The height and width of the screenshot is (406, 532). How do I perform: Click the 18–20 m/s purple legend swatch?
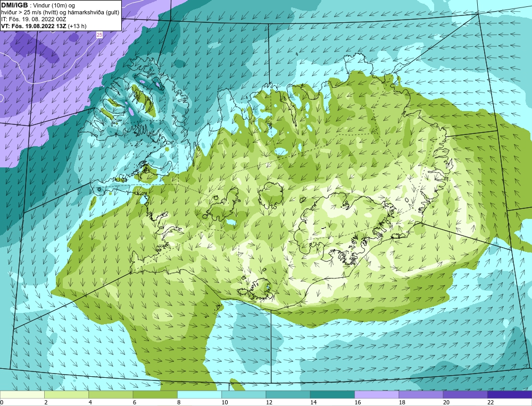pyautogui.click(x=421, y=394)
